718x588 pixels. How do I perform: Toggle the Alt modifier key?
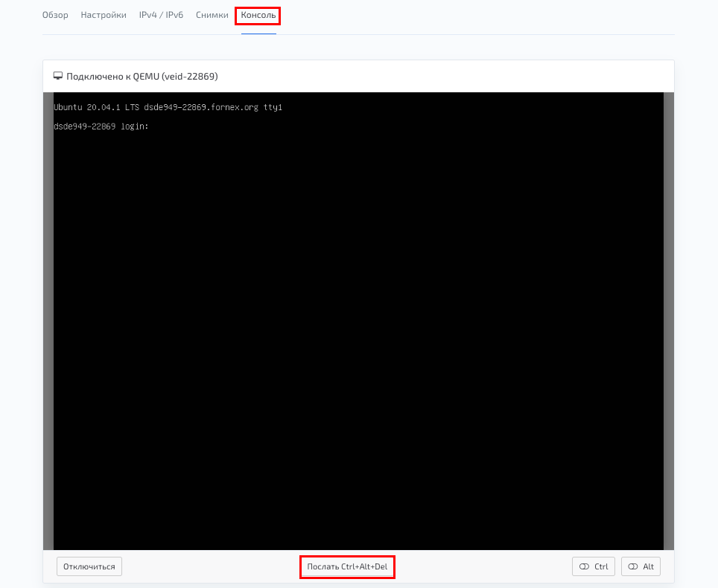(x=641, y=566)
